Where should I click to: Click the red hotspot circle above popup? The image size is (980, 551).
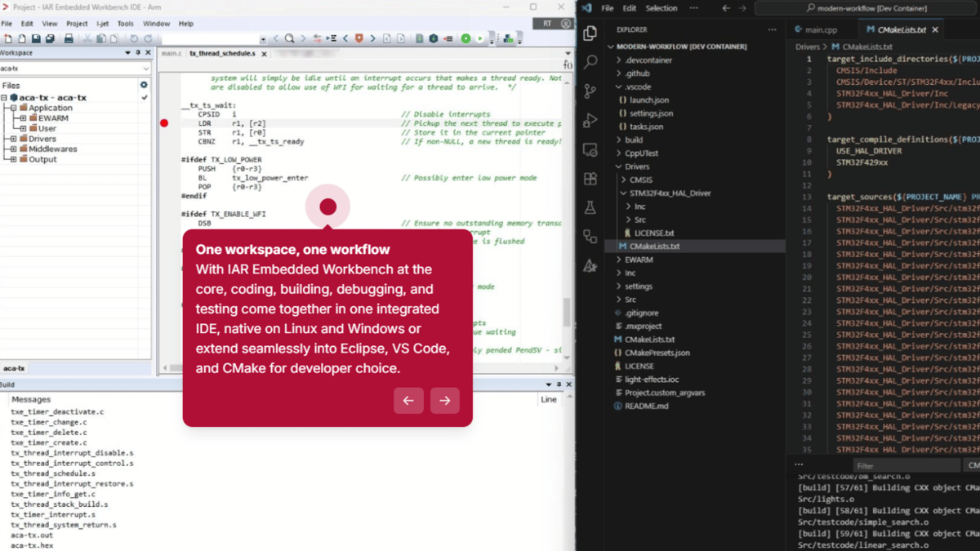(327, 207)
